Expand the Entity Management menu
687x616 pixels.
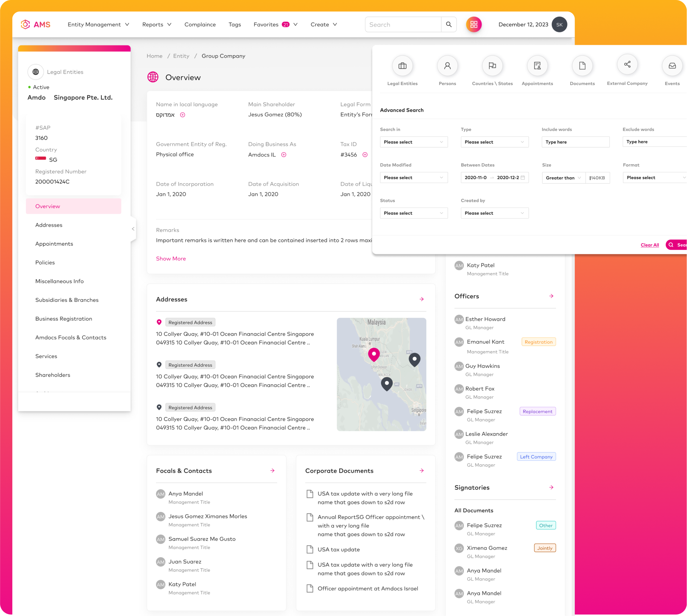[98, 24]
